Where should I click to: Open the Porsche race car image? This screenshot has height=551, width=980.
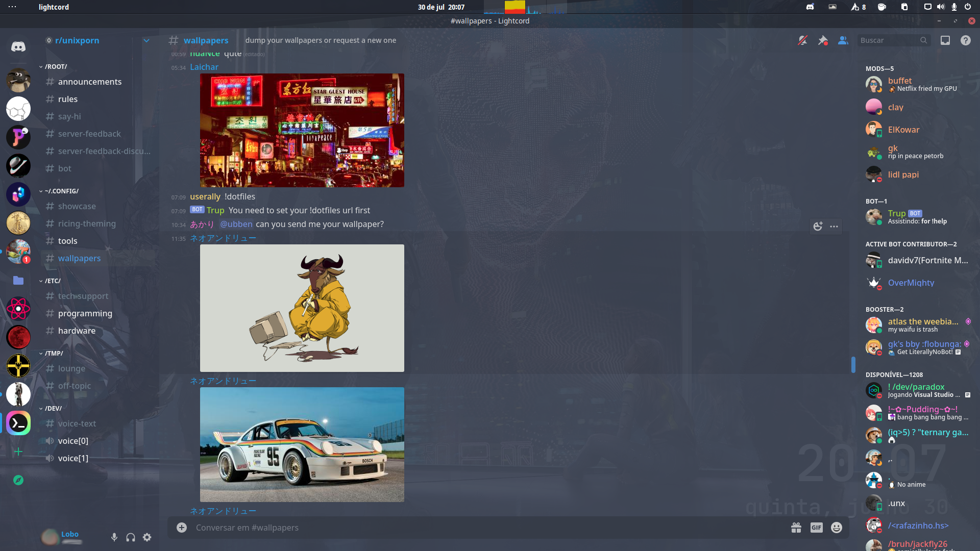tap(302, 444)
